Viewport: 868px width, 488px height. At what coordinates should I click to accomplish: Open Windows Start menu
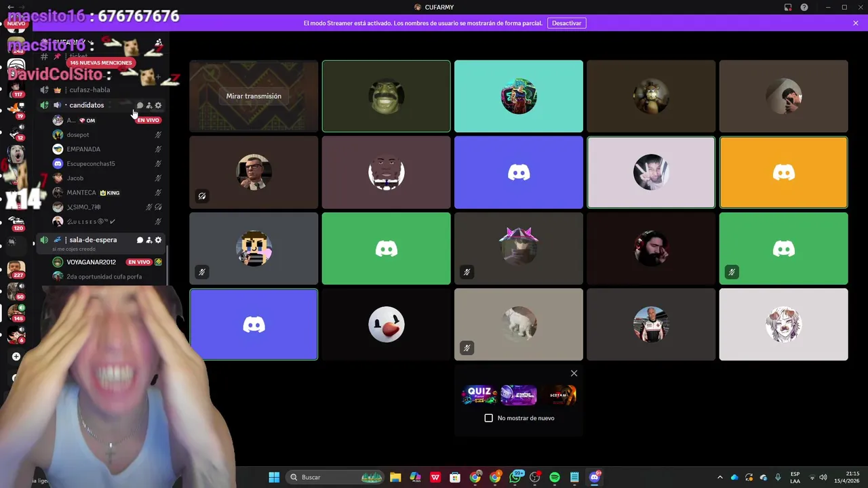coord(274,477)
